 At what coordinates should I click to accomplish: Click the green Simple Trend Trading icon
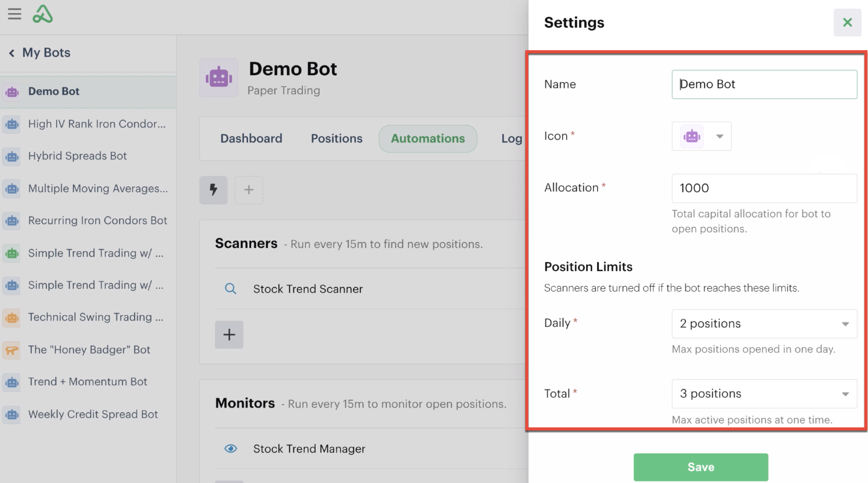coord(12,253)
